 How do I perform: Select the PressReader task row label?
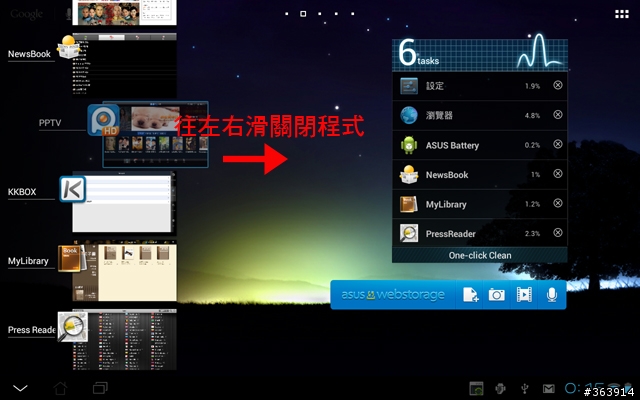(x=451, y=234)
